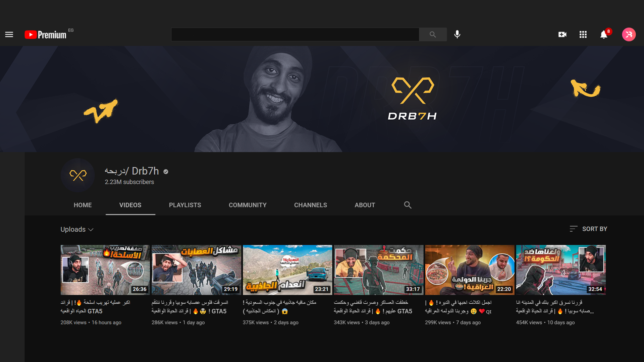Go to the About tab
This screenshot has width=644, height=362.
point(365,205)
